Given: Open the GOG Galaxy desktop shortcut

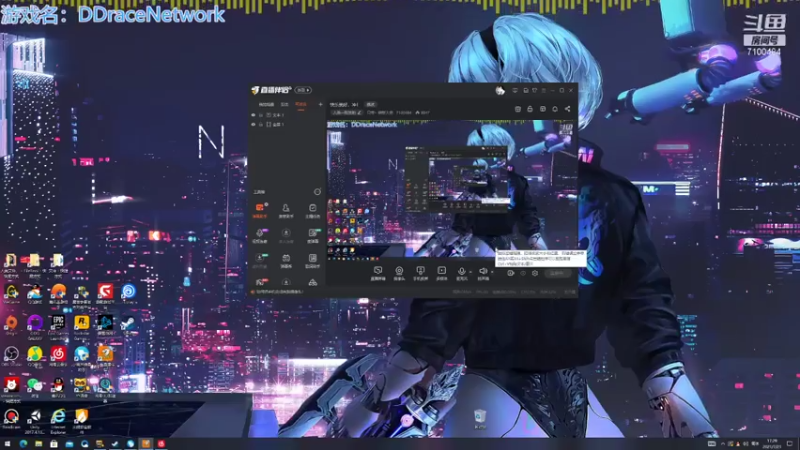Looking at the screenshot, I should coord(35,327).
